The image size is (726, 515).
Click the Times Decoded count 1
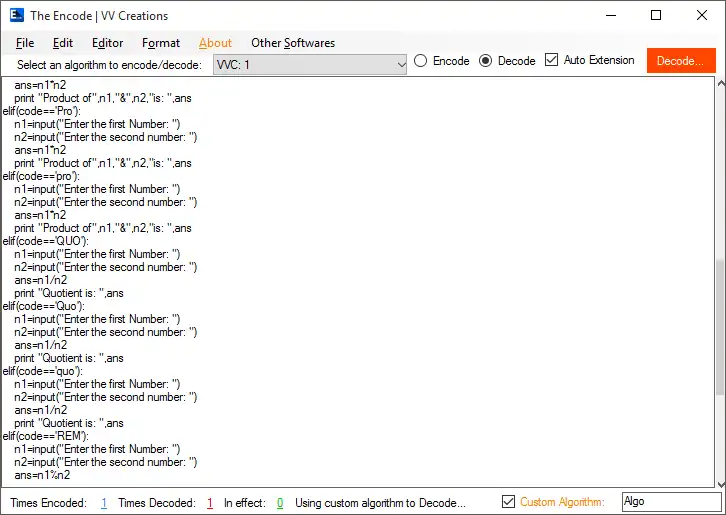pos(210,503)
